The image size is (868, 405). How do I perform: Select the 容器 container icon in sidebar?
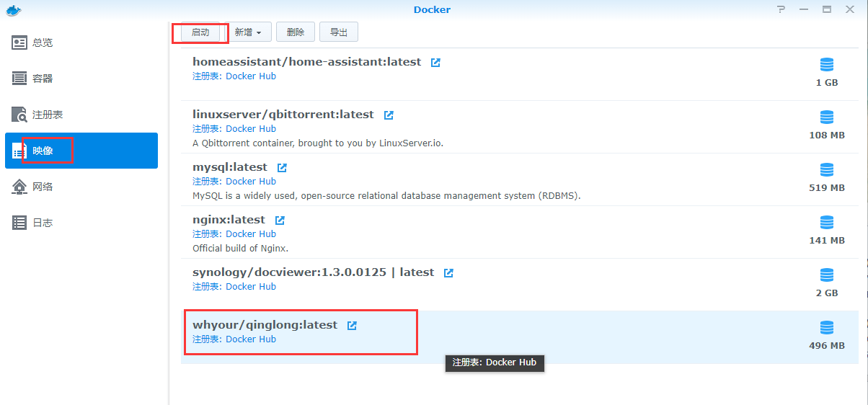pos(19,79)
